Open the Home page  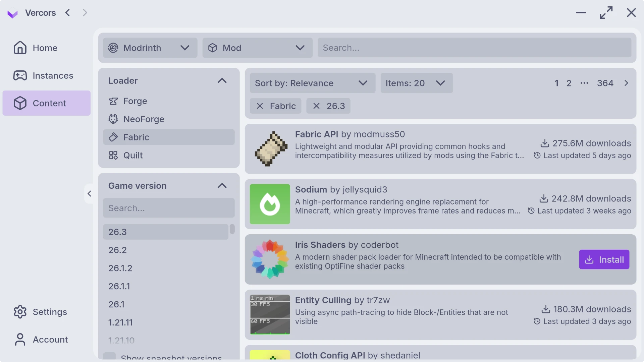pos(47,48)
